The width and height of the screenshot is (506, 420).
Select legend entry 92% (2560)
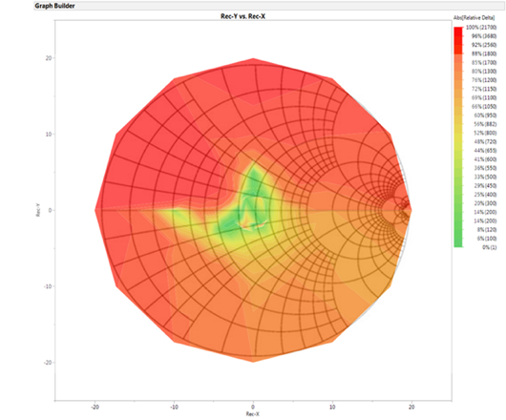(x=484, y=45)
